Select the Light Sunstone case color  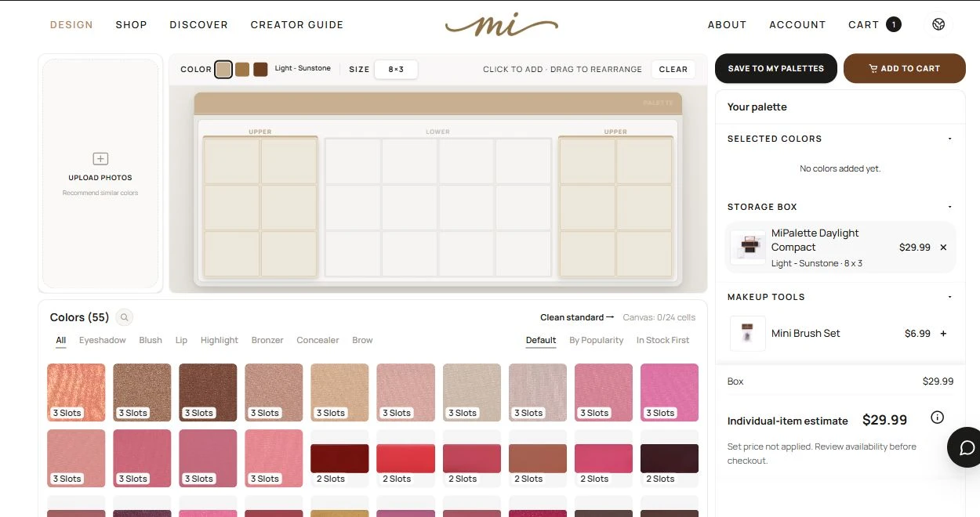click(223, 69)
